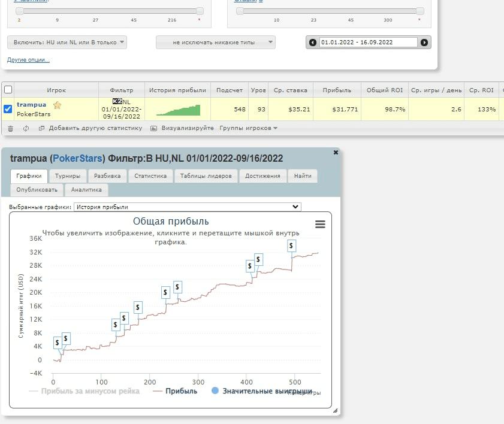Screen dimensions: 504x424
Task: Click the total ROI value '98.7%'
Action: pos(395,109)
